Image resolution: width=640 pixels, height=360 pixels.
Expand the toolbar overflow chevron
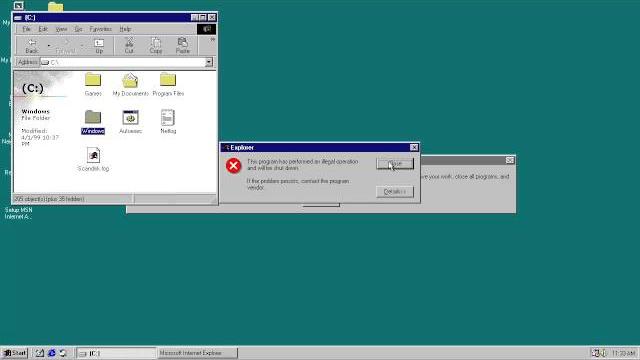tap(212, 40)
